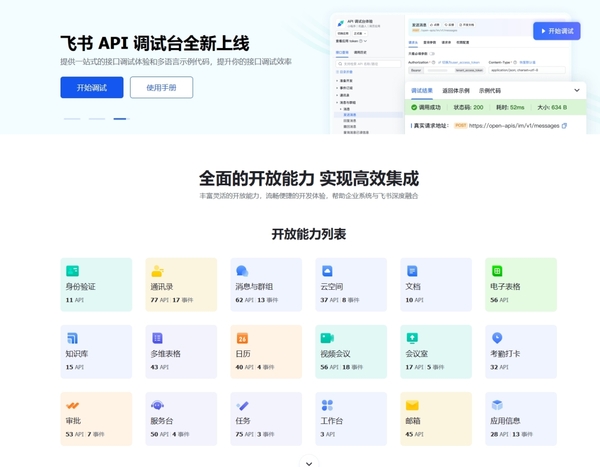Switch to the 返回体示例 tab
The image size is (600, 467).
coord(456,90)
